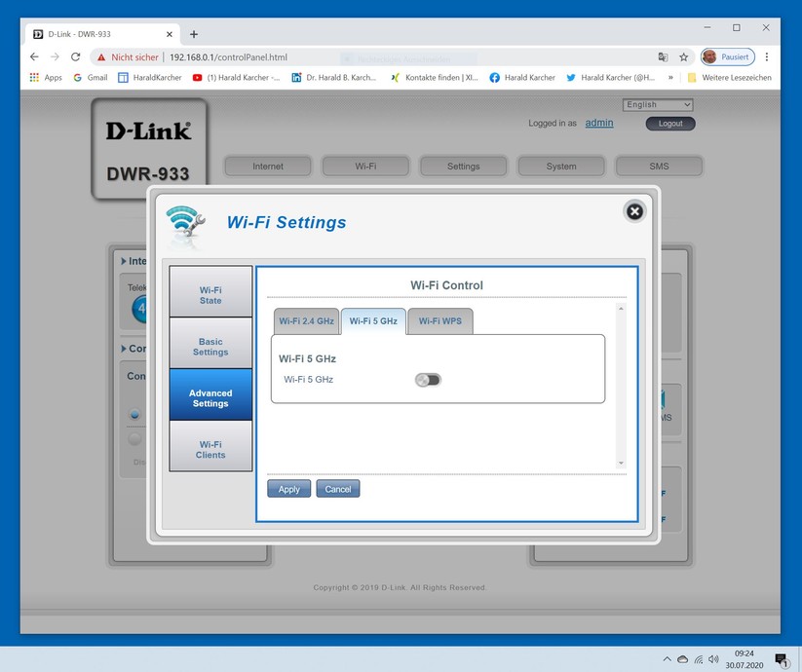Open the translate page icon in address bar
This screenshot has height=672, width=802.
coord(663,57)
